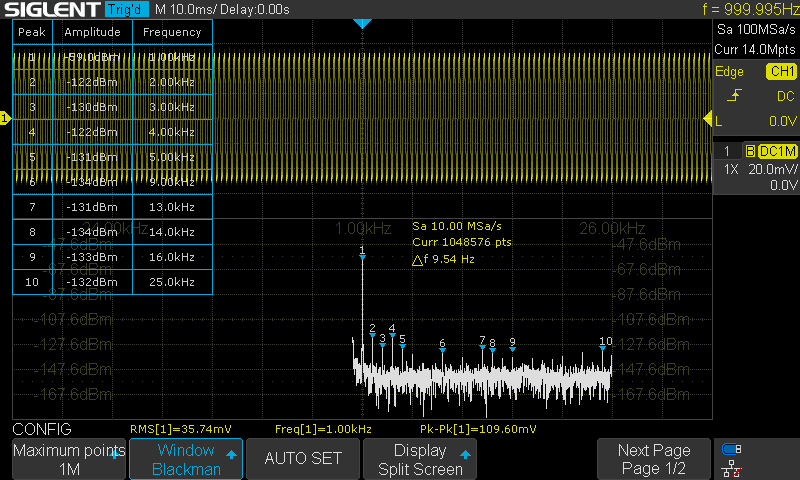Click the f = 999.995Hz counter readout
800x480 pixels.
[751, 9]
